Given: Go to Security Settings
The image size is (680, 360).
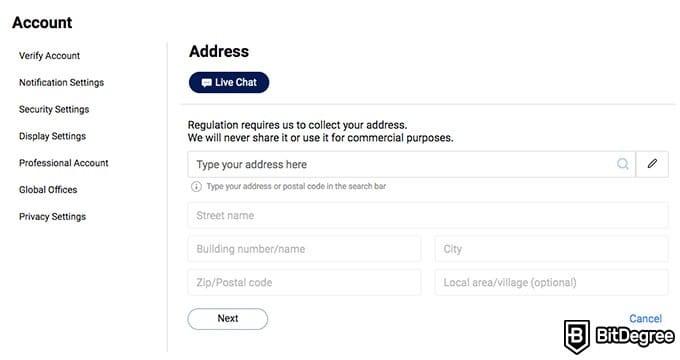Looking at the screenshot, I should coord(54,109).
